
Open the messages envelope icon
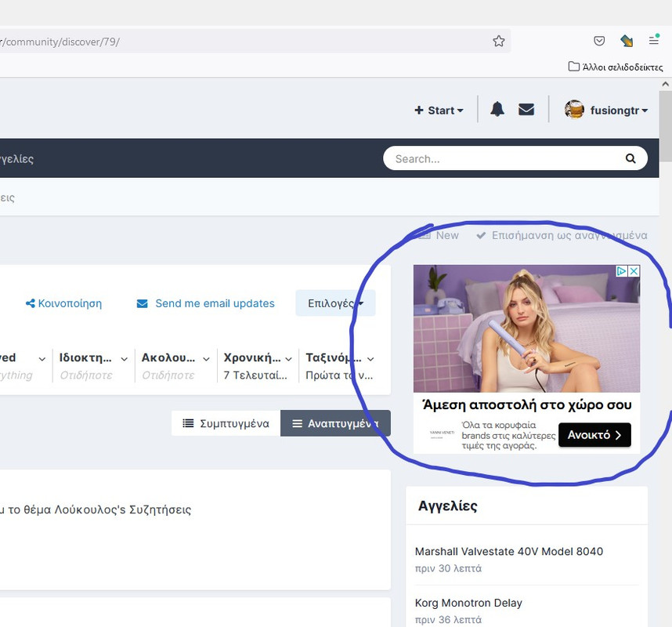(x=526, y=110)
